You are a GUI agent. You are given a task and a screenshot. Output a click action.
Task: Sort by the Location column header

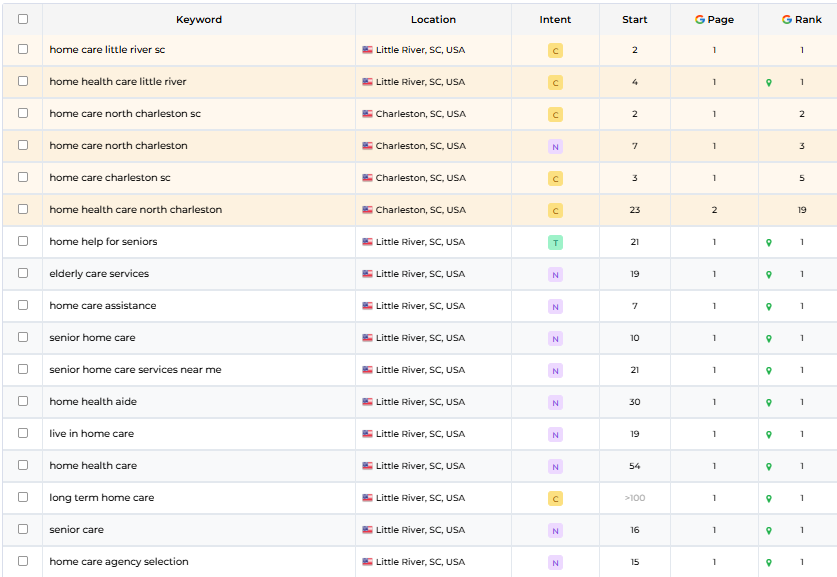click(433, 20)
